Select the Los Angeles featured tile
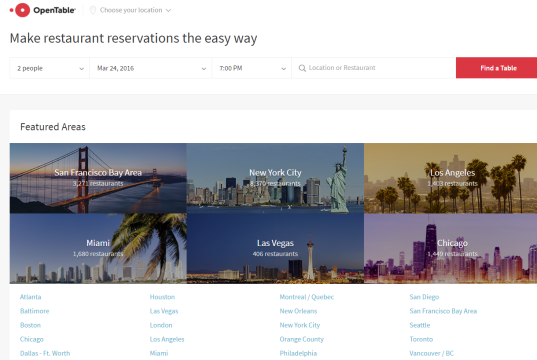The height and width of the screenshot is (360, 537). tap(451, 178)
